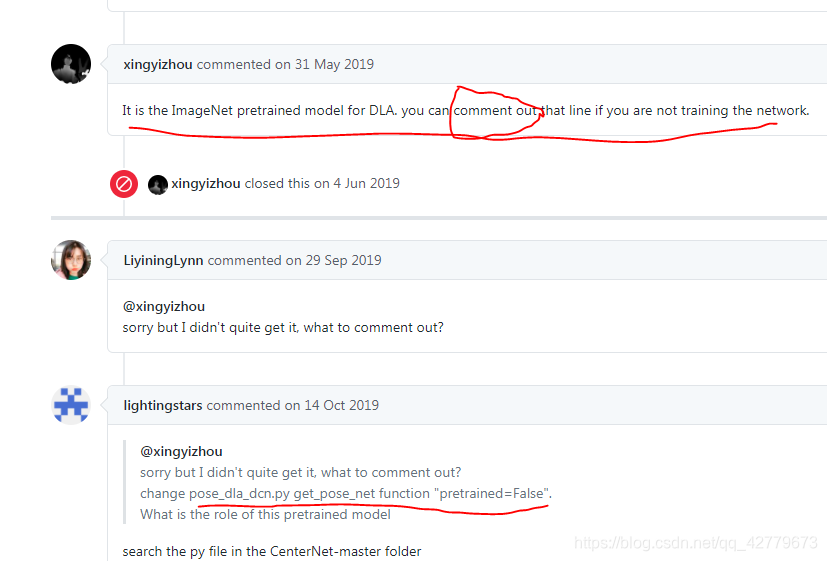The height and width of the screenshot is (561, 827).
Task: Click the 'on 29 Sep 2019' comment timestamp
Action: click(x=333, y=260)
